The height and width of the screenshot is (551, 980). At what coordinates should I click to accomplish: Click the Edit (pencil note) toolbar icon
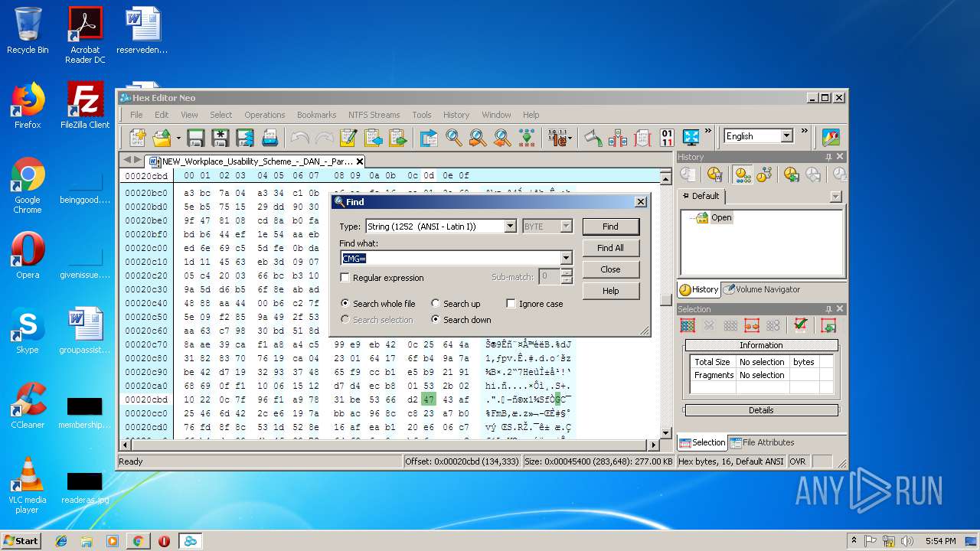348,138
